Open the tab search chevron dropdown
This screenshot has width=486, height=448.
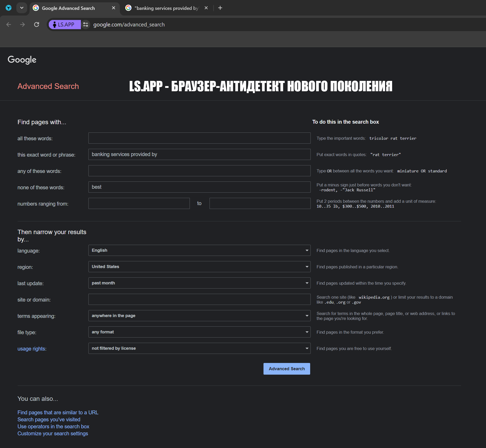tap(22, 8)
